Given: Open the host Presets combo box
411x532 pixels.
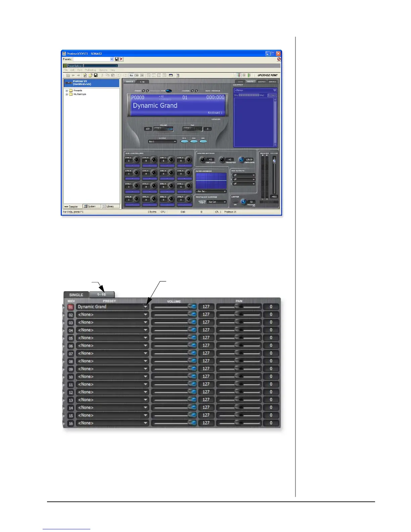Looking at the screenshot, I should tap(94, 59).
